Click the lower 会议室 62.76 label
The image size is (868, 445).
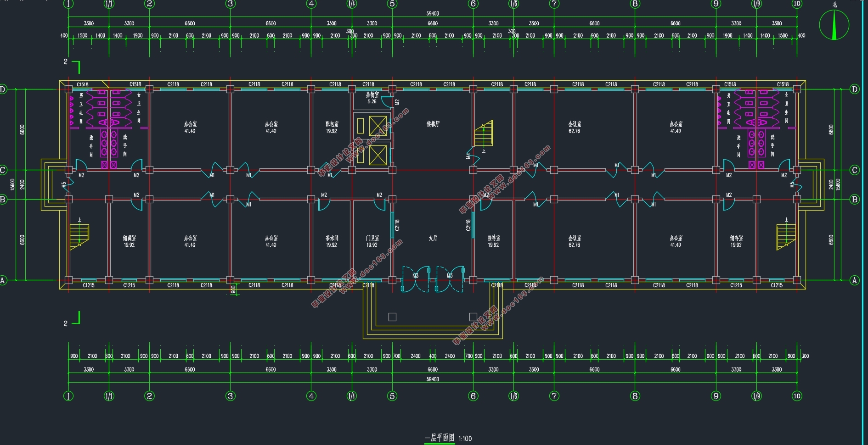pos(575,241)
